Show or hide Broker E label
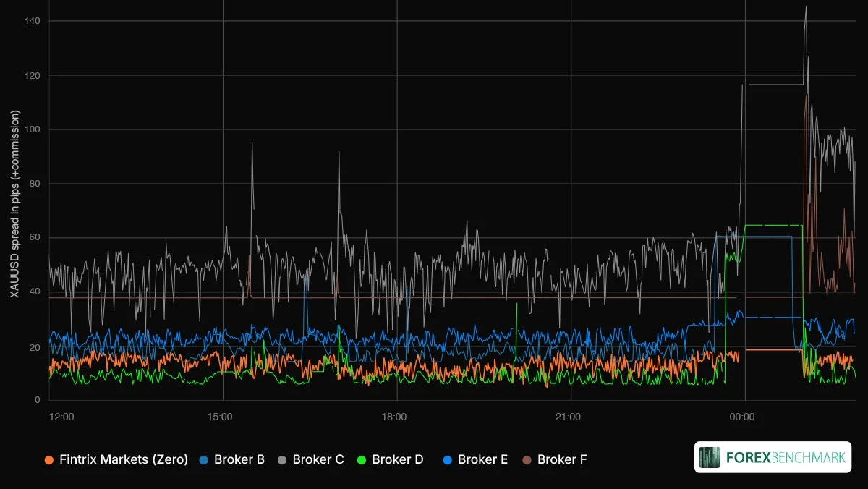Image resolution: width=868 pixels, height=489 pixels. pyautogui.click(x=482, y=459)
